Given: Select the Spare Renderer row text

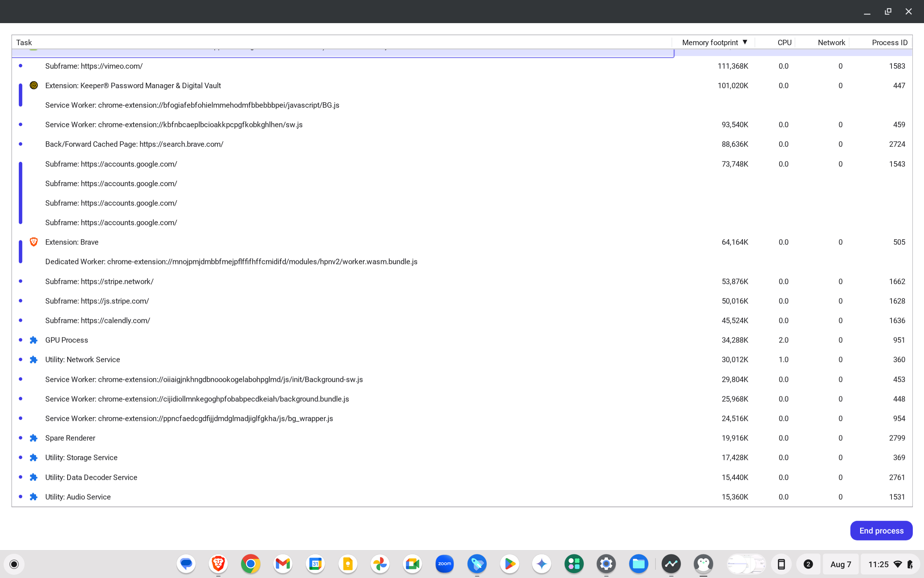Looking at the screenshot, I should coord(70,438).
